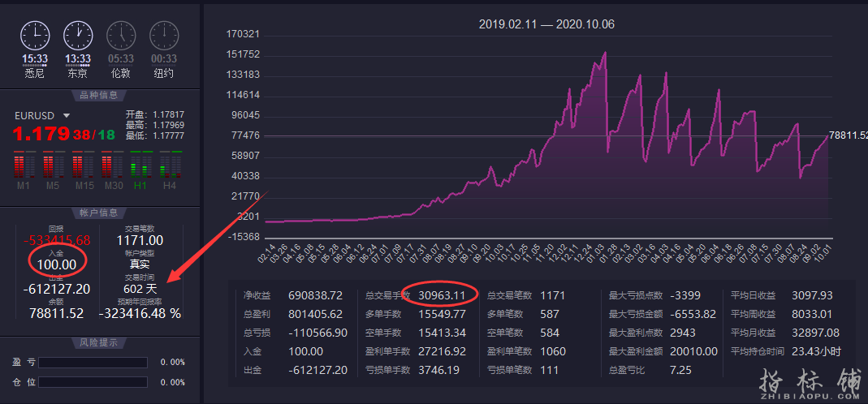Select the M15 timeframe signal meter
Screen dimensions: 868x404
click(x=83, y=165)
